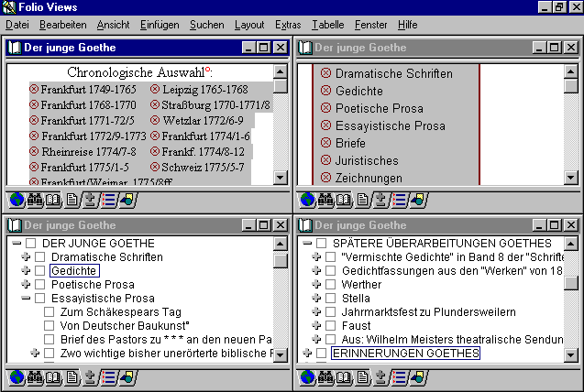Expand Zwo wichtige bisher unerörterte node

(x=35, y=353)
